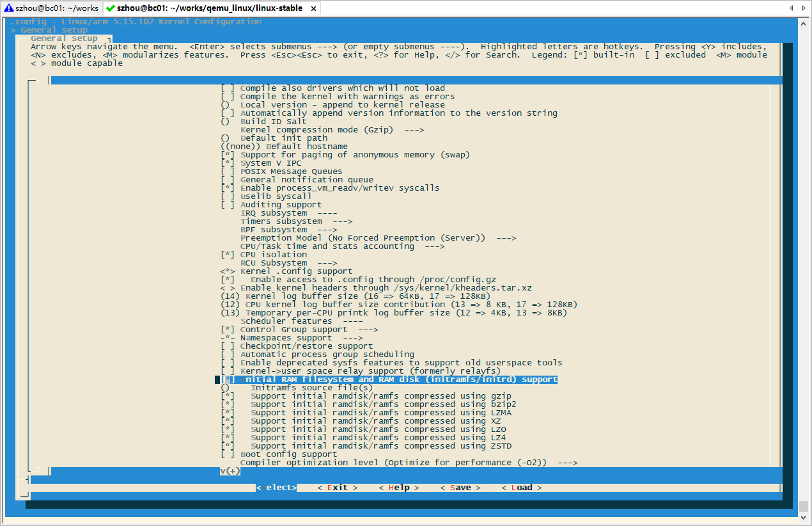Toggle Boot config support
The height and width of the screenshot is (526, 812).
pyautogui.click(x=279, y=454)
